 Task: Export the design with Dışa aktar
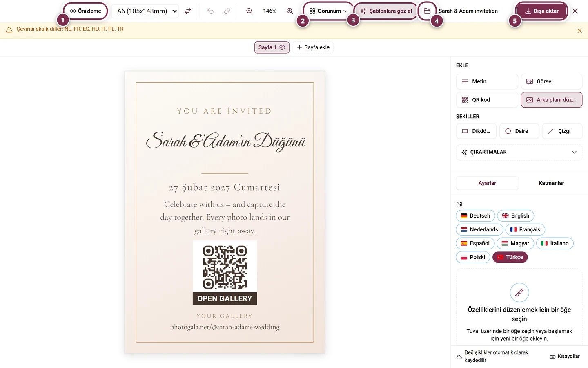(x=541, y=11)
